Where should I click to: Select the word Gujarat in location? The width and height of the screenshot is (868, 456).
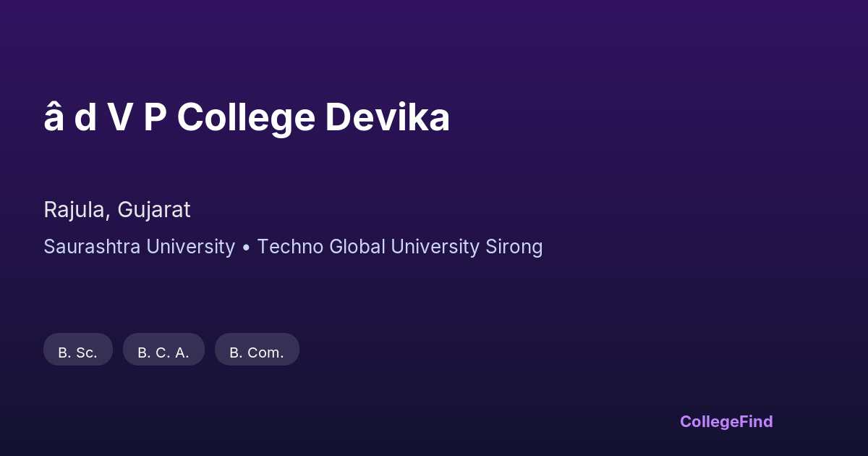tap(154, 210)
